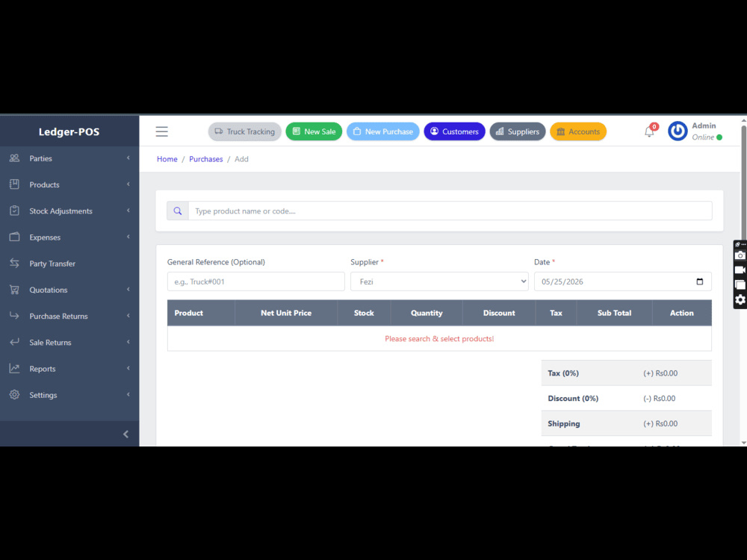The width and height of the screenshot is (747, 560).
Task: Open the Expenses menu label
Action: (45, 237)
